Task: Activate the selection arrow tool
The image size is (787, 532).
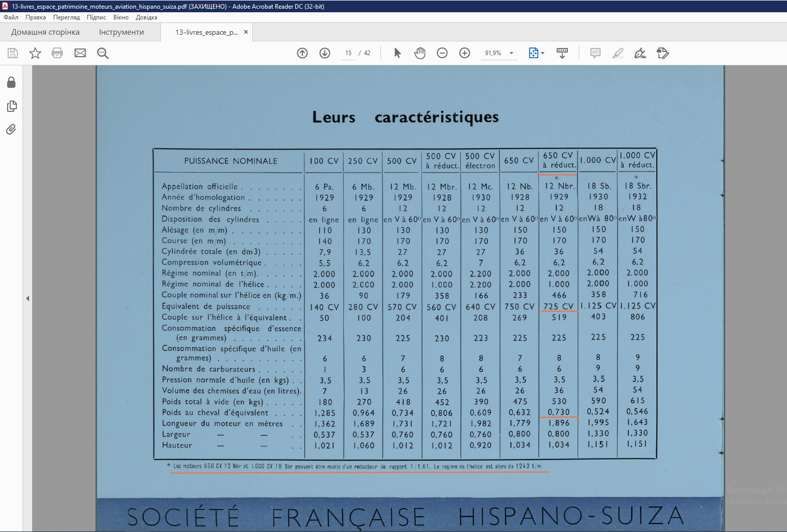Action: (398, 53)
